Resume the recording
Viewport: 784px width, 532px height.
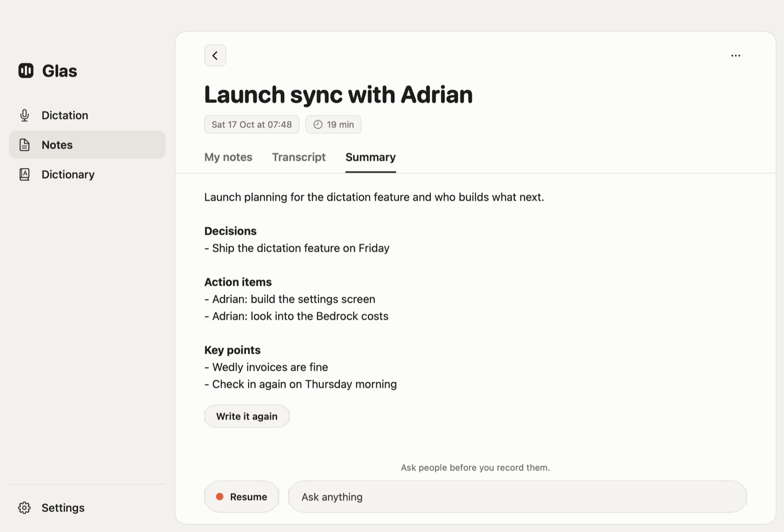(242, 497)
